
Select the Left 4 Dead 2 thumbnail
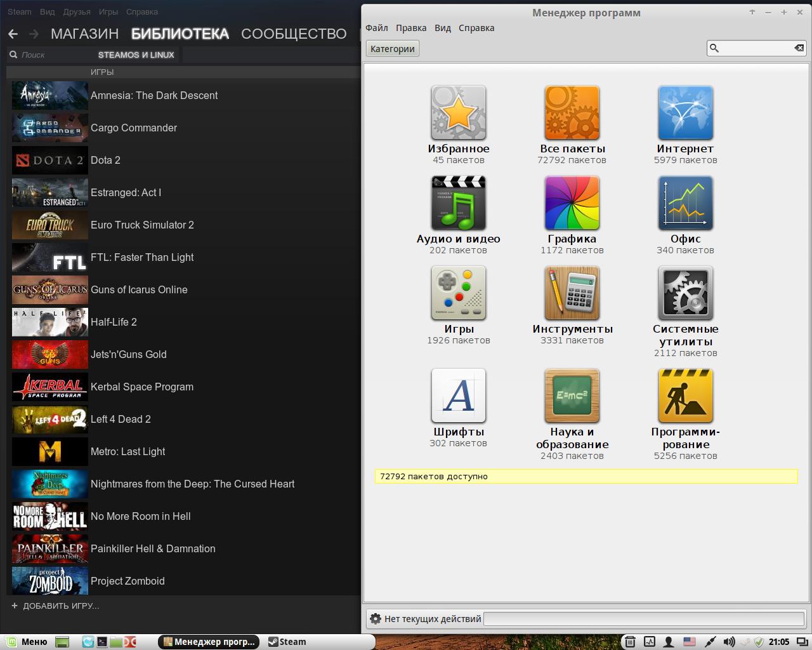tap(50, 420)
